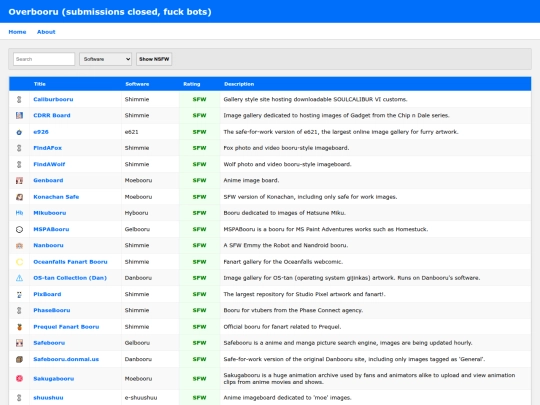Click the OS-tan Collection triangle favicon

[x=19, y=278]
